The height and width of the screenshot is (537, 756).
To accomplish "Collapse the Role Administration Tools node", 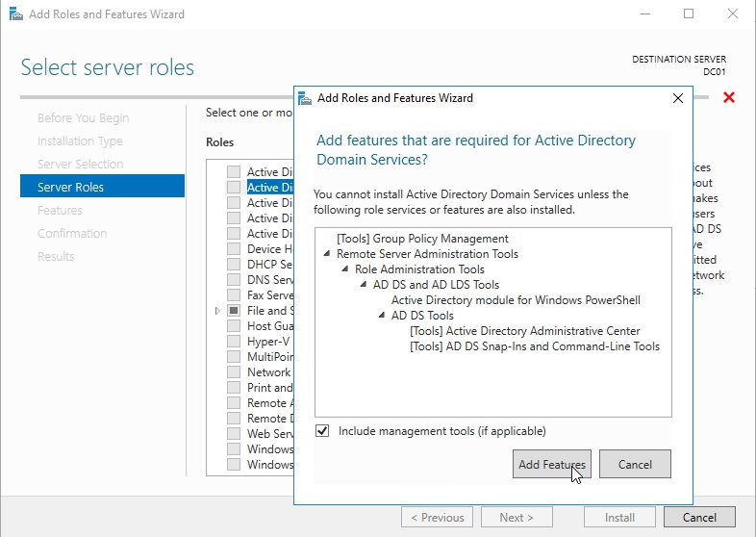I will tap(345, 269).
